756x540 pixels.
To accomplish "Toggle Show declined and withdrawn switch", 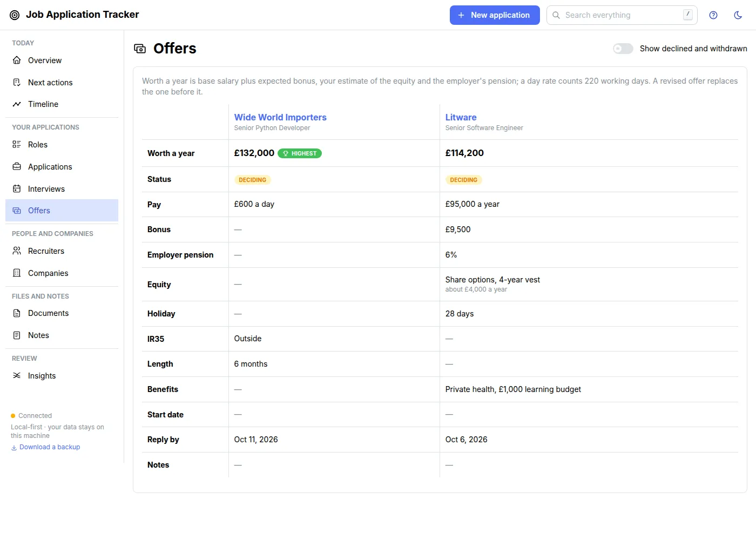I will coord(623,49).
